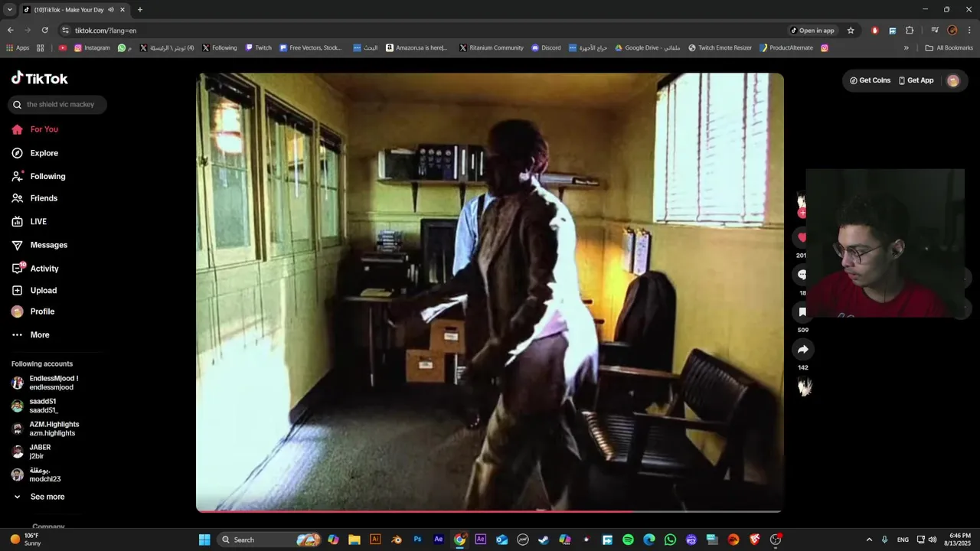Image resolution: width=980 pixels, height=551 pixels.
Task: Go back using browser back arrow
Action: point(10,31)
